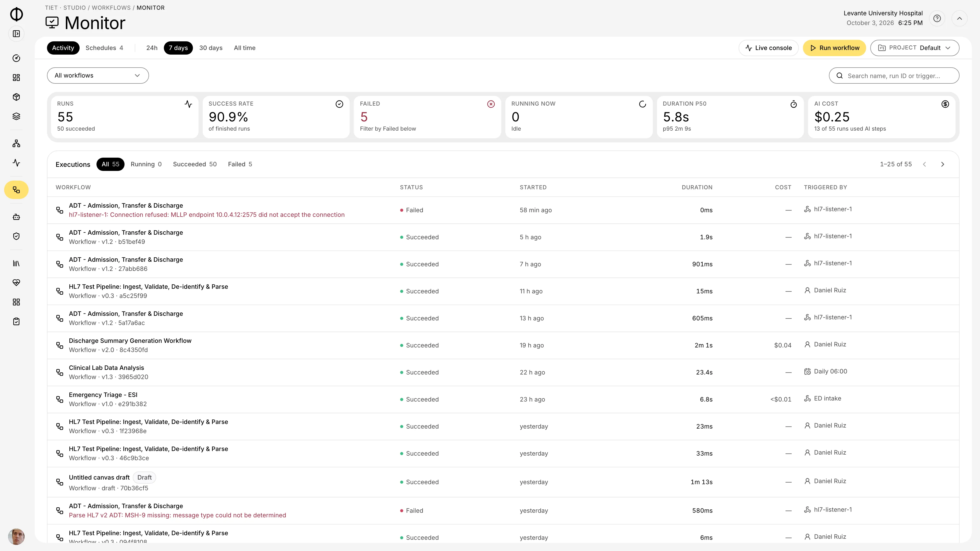Screen dimensions: 980x551
Task: Toggle the sidebar panel collapse icon
Action: coord(16,34)
